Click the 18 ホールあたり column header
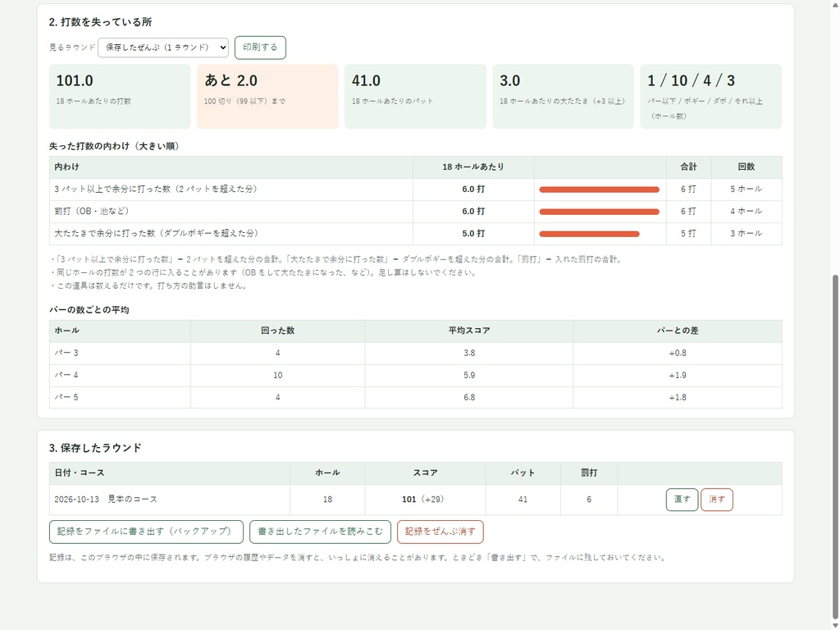 [473, 167]
